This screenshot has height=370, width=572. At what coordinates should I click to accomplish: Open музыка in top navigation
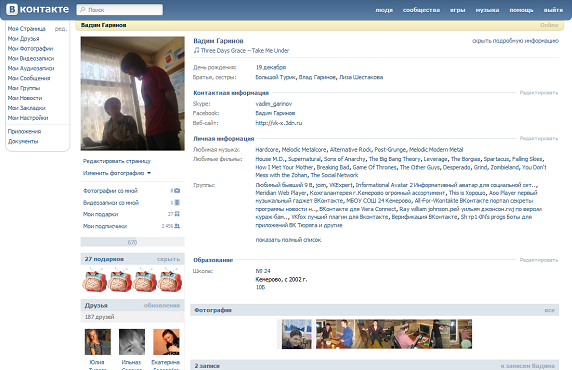coord(487,10)
